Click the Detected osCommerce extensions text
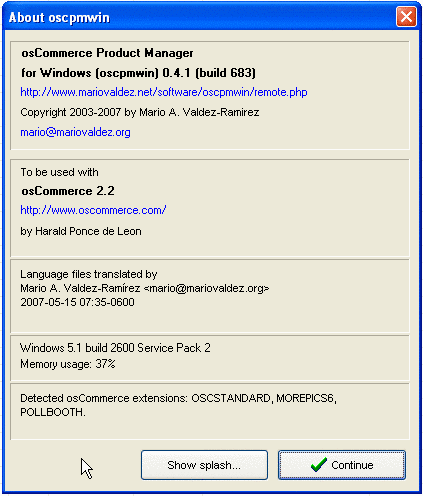The height and width of the screenshot is (496, 423). pos(178,405)
